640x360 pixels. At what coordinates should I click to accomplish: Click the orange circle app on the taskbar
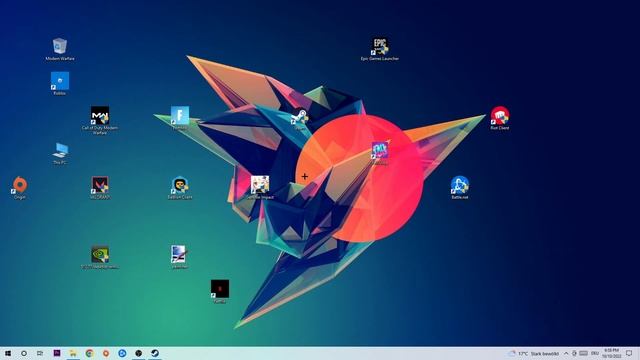coord(106,353)
